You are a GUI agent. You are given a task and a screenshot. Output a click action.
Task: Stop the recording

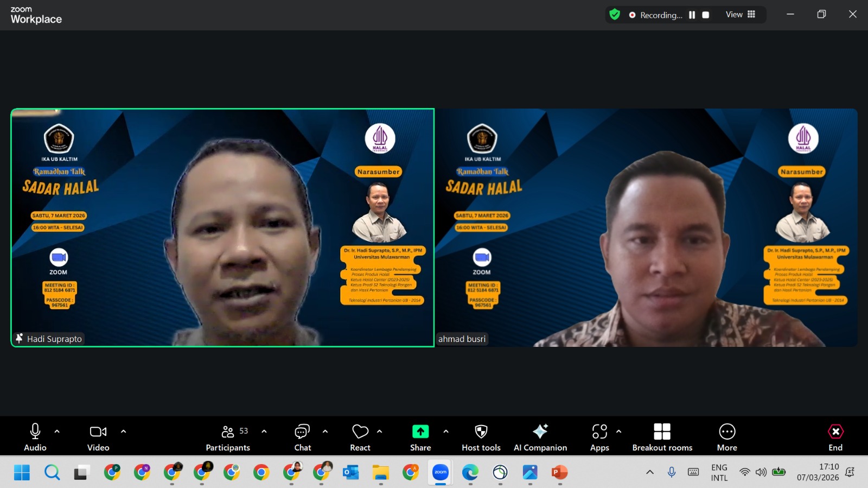coord(706,15)
